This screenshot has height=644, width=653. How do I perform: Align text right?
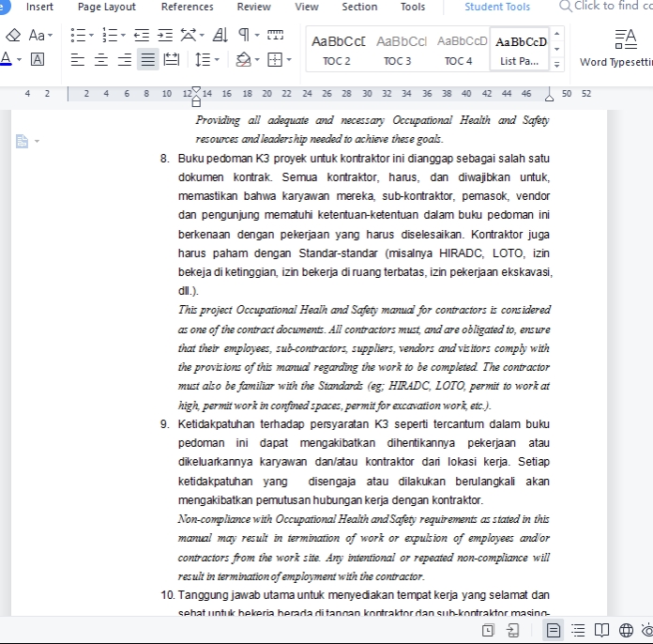tap(124, 59)
